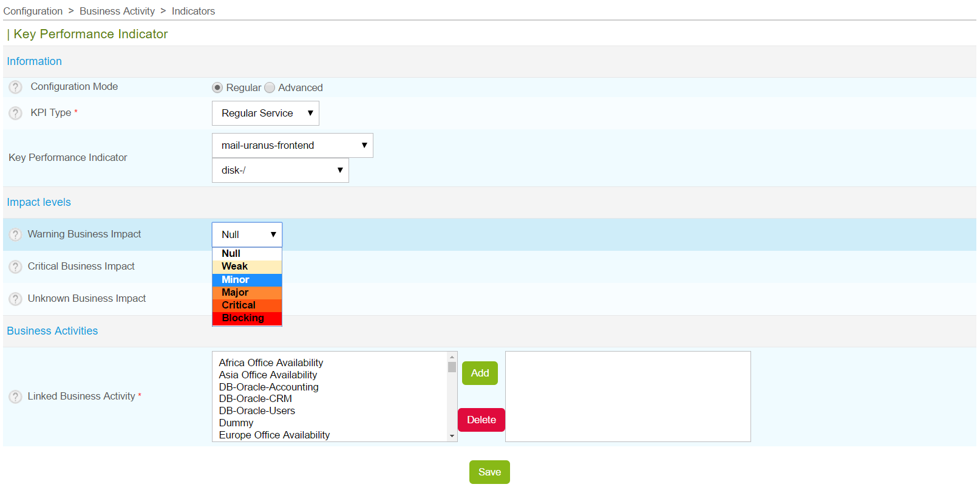Select the Regular configuration mode radio
980x487 pixels.
click(217, 87)
